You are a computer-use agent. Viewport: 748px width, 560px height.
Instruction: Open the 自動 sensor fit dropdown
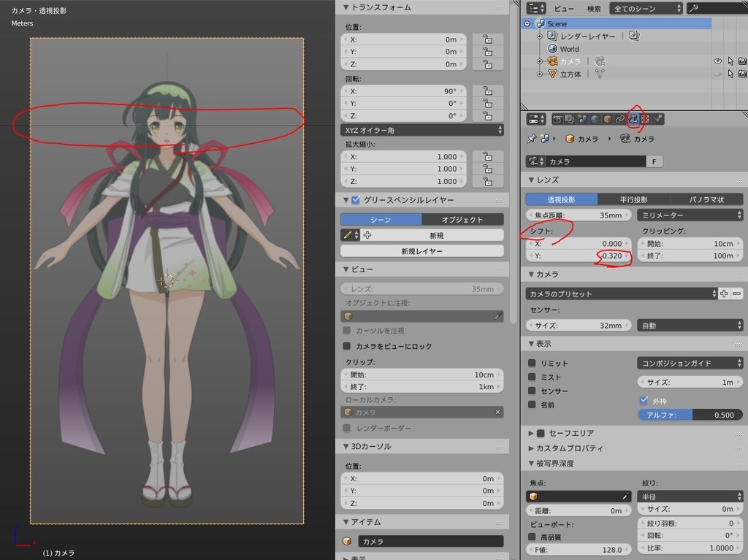(x=690, y=326)
